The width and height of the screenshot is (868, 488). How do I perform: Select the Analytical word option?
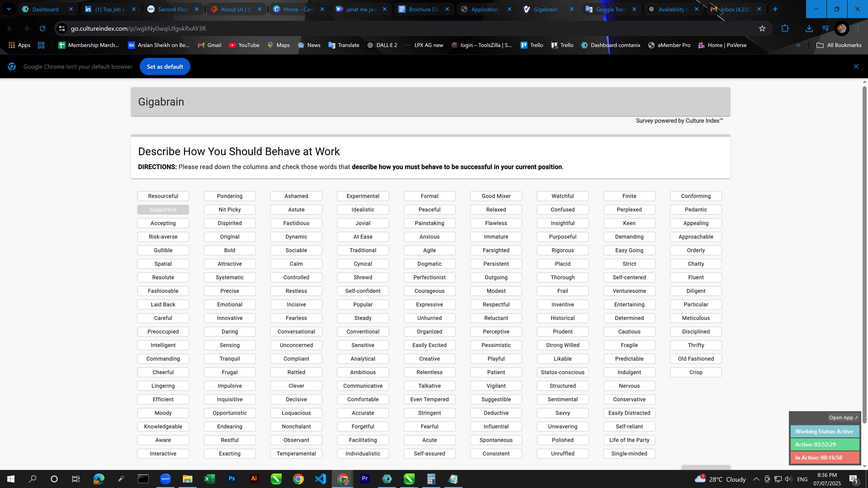pyautogui.click(x=363, y=359)
